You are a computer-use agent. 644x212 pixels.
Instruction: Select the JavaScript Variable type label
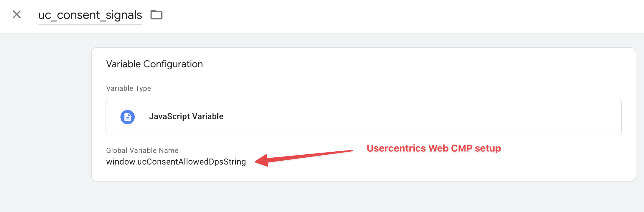click(x=186, y=116)
